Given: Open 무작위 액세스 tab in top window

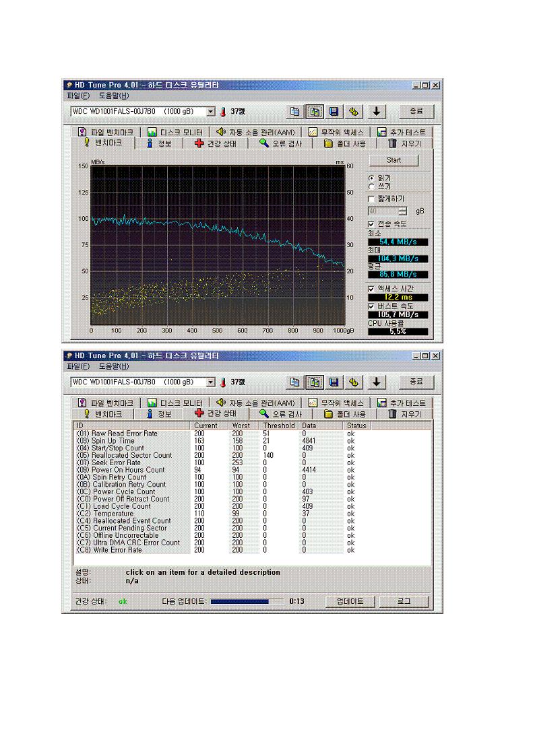Looking at the screenshot, I should (x=336, y=132).
